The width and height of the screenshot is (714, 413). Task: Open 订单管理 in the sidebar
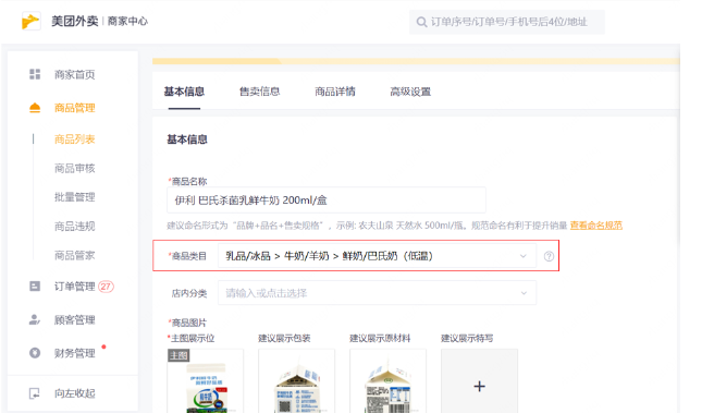pos(75,286)
